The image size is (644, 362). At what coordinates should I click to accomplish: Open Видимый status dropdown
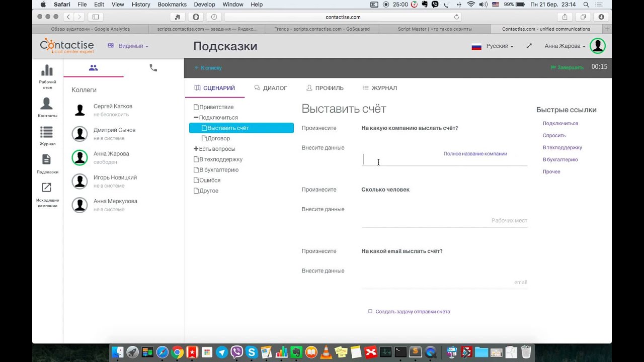point(128,46)
